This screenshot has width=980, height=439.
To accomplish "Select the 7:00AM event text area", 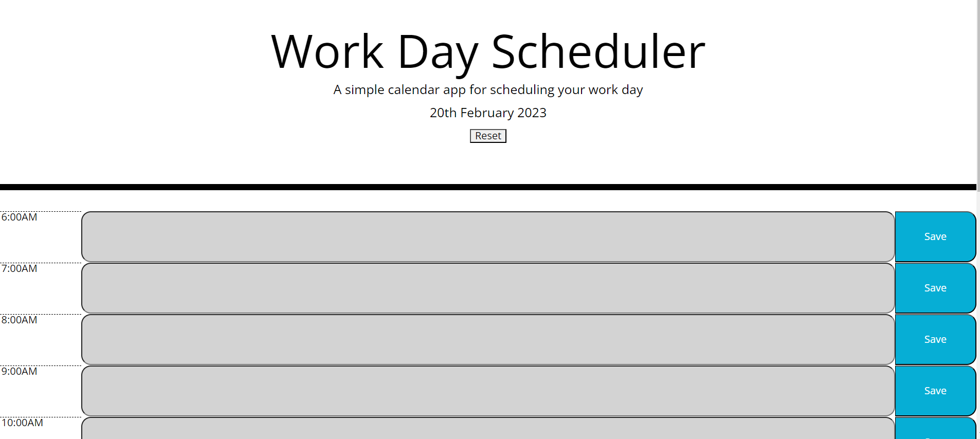I will click(x=487, y=287).
